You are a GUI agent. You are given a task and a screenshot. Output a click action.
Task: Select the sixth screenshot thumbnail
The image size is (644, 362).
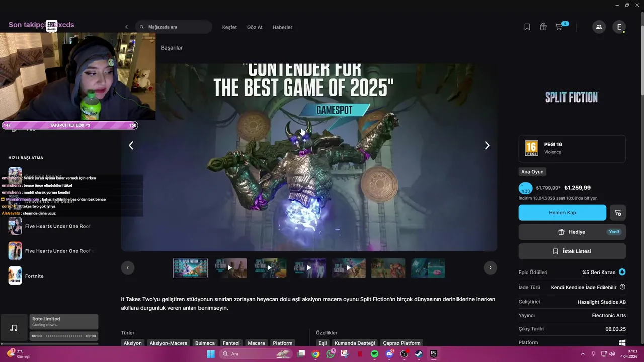[388, 268]
